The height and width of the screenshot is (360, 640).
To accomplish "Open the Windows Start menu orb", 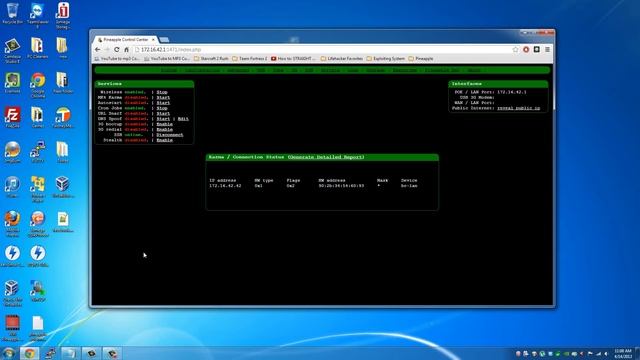I will [8, 353].
